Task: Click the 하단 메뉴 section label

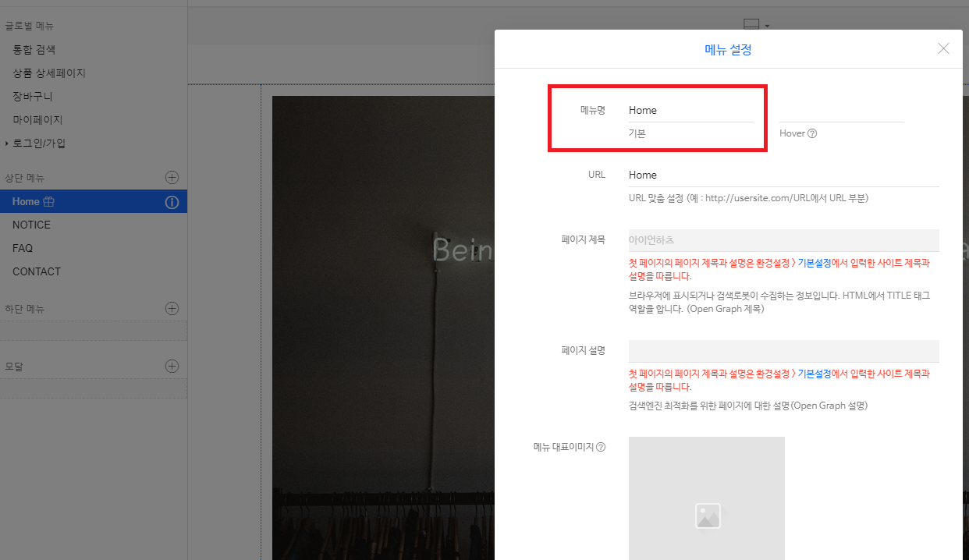Action: click(x=25, y=309)
